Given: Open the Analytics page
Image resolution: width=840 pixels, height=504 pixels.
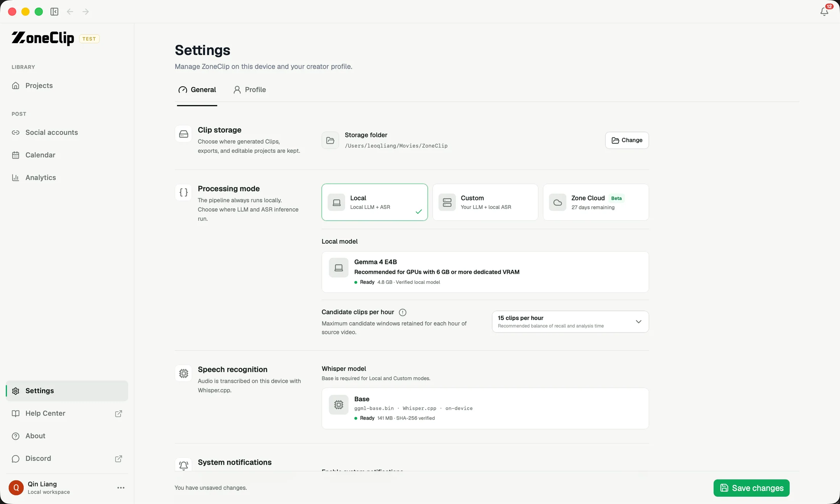Looking at the screenshot, I should [67, 178].
